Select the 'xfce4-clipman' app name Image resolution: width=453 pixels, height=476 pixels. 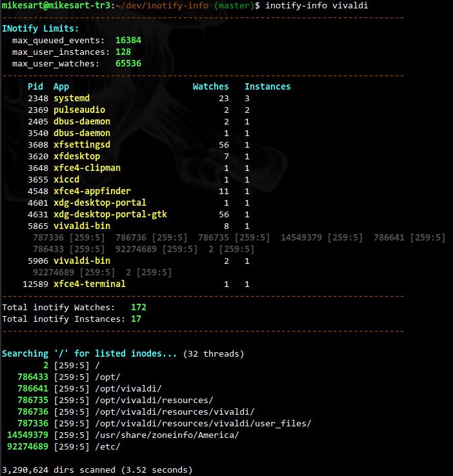tap(87, 168)
